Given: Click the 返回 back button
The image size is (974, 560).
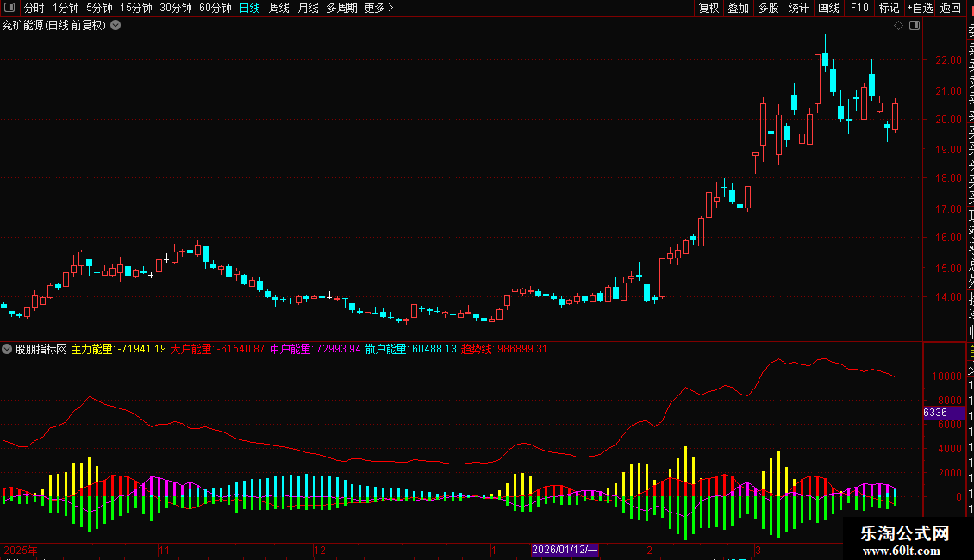Looking at the screenshot, I should coord(951,8).
